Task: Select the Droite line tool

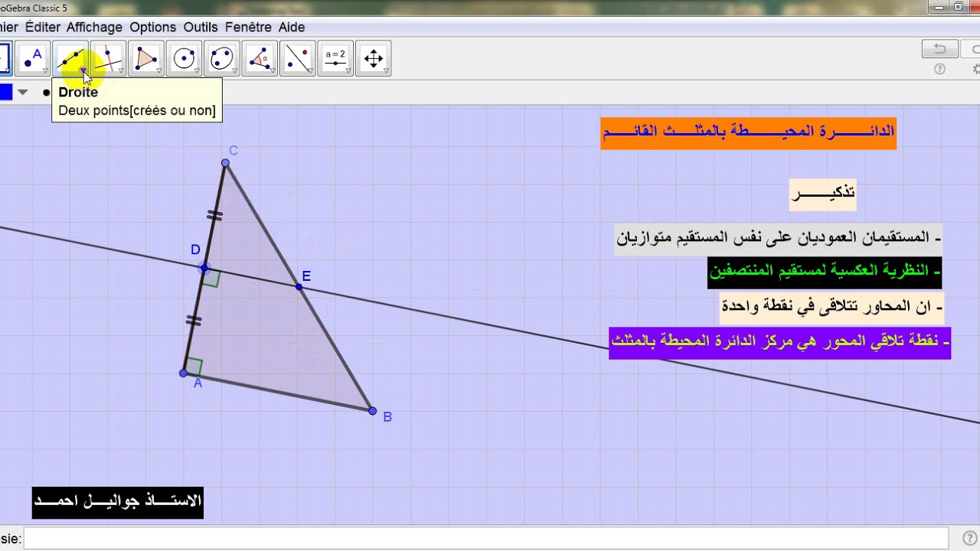Action: click(70, 58)
